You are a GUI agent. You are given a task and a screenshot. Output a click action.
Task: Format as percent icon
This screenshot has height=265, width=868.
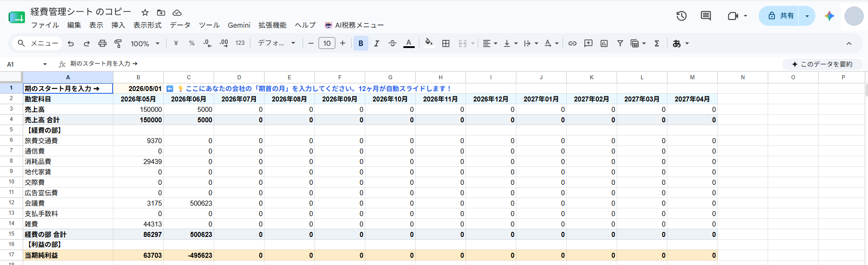coord(192,43)
